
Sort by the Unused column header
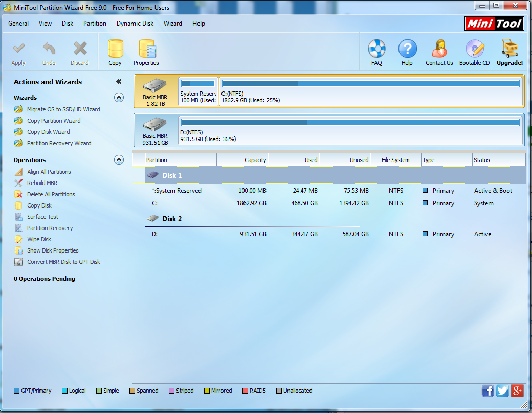pyautogui.click(x=345, y=160)
